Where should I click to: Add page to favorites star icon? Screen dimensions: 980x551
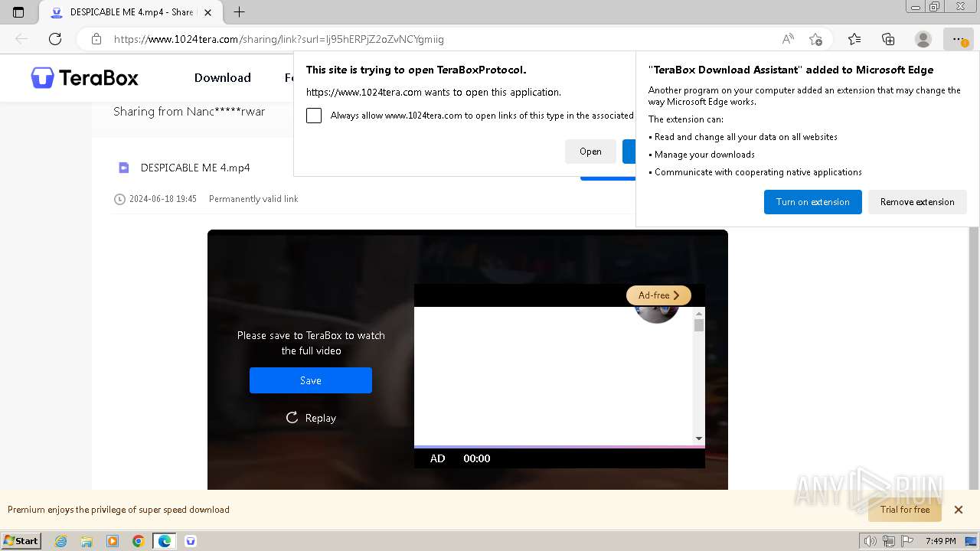click(x=815, y=39)
